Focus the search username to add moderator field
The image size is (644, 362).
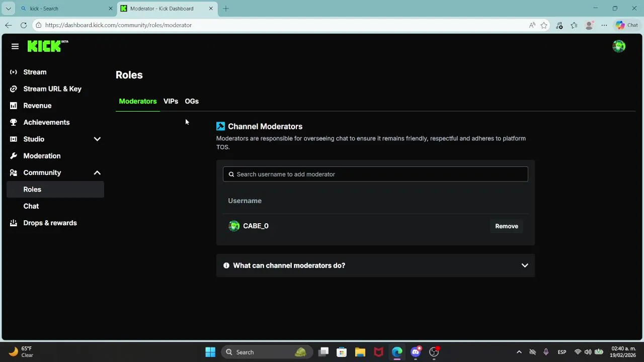pyautogui.click(x=375, y=174)
